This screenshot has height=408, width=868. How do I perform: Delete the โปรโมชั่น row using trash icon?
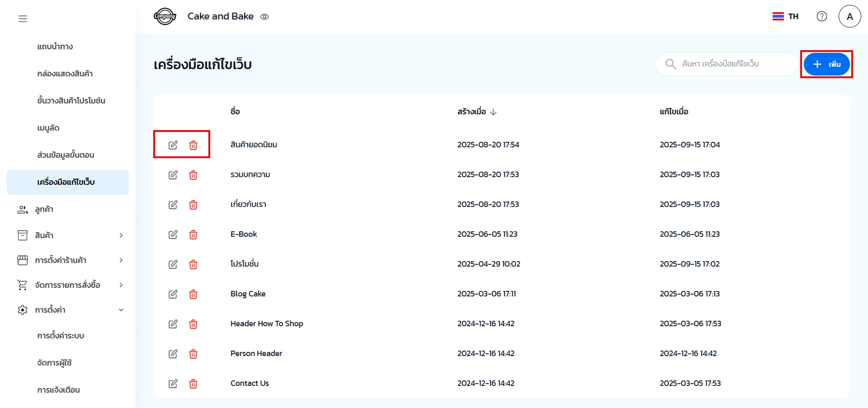point(193,264)
